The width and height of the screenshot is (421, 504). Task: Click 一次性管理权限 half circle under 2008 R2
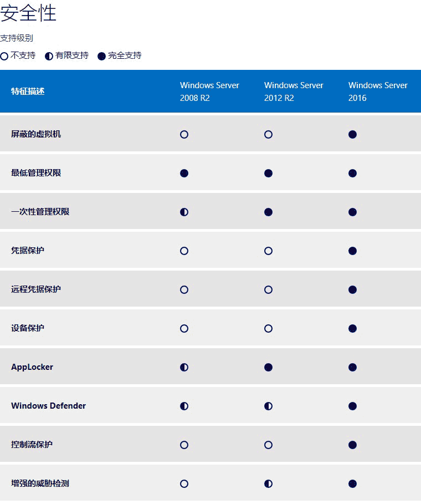pos(184,212)
